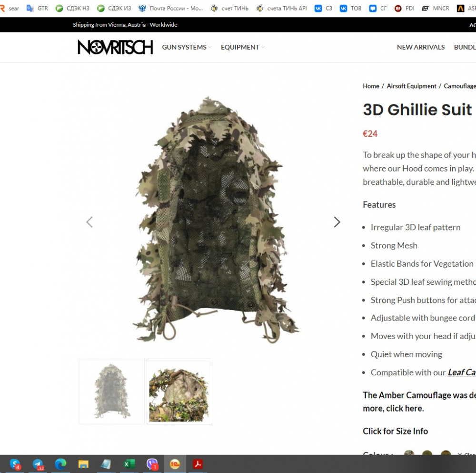Open the PDI bookmark
Screen dimensions: 476x473
click(x=404, y=8)
